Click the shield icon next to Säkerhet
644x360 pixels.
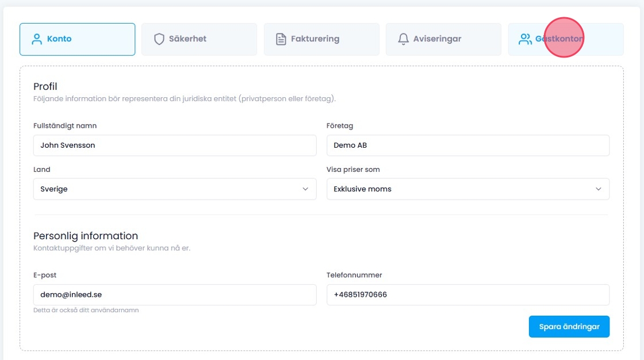(159, 39)
